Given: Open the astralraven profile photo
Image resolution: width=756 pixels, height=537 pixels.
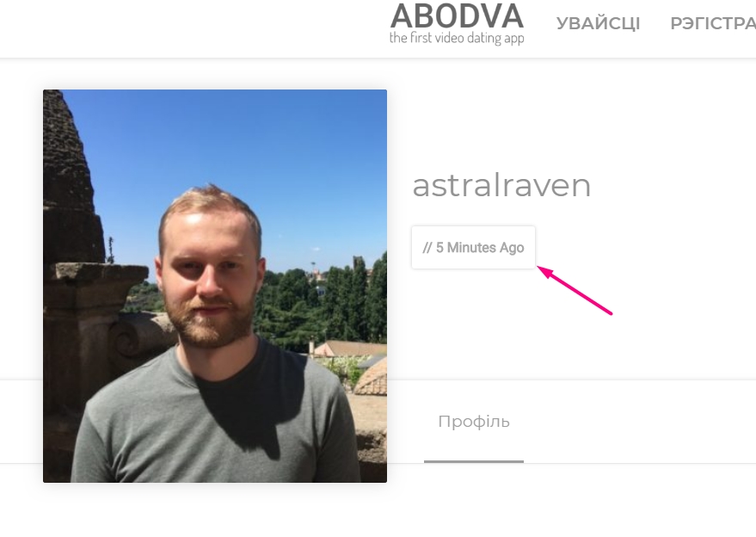Looking at the screenshot, I should click(x=215, y=286).
